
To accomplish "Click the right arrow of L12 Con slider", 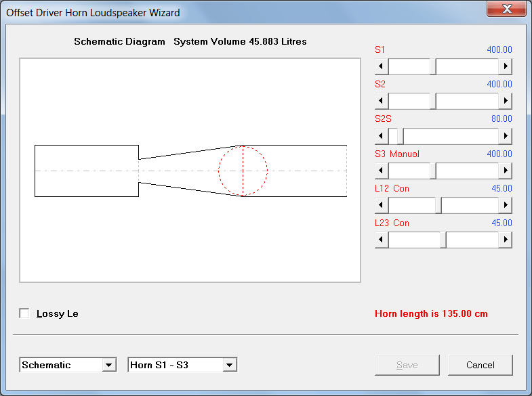I will tap(505, 205).
